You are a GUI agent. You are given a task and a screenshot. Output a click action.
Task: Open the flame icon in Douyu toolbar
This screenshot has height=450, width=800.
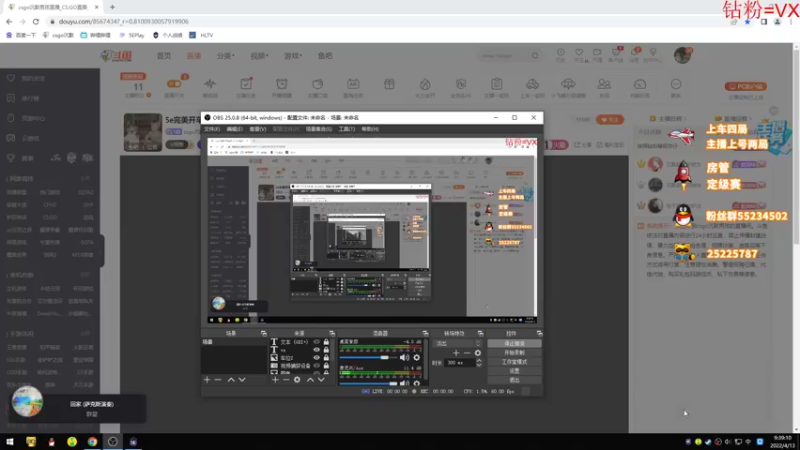point(425,84)
